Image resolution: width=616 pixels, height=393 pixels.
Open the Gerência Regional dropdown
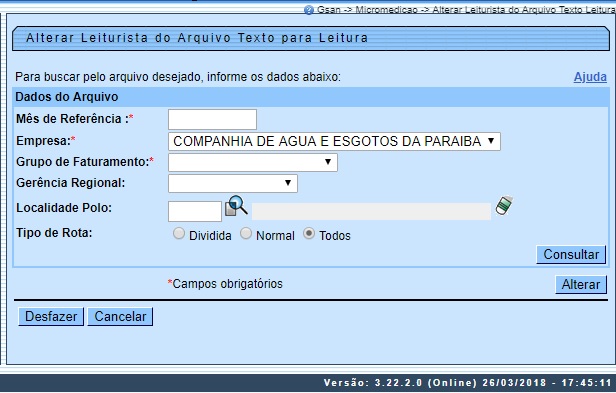click(233, 184)
